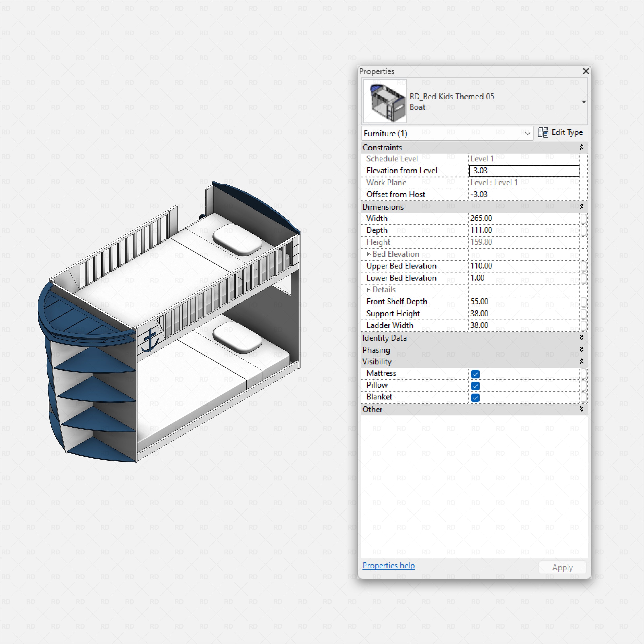Image resolution: width=644 pixels, height=644 pixels.
Task: Click the associate parameter button beside Upper Bed Elevation
Action: coord(584,266)
